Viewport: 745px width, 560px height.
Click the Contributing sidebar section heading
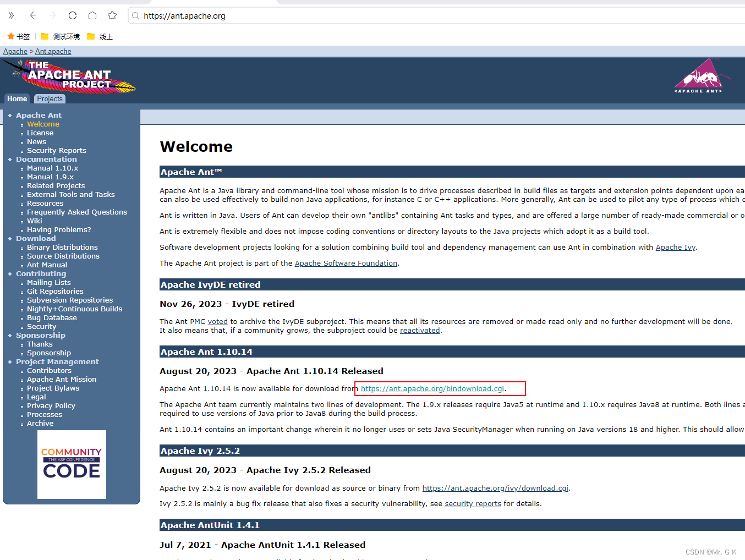click(41, 274)
